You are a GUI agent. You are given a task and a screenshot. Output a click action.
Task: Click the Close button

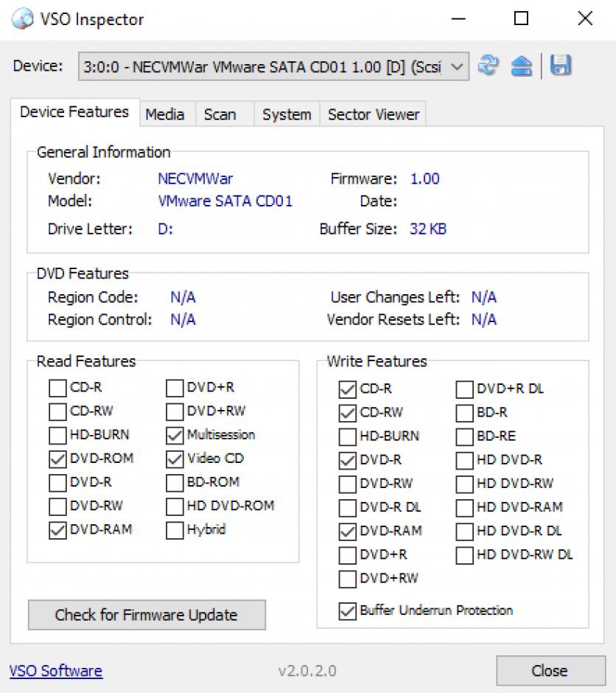click(550, 670)
